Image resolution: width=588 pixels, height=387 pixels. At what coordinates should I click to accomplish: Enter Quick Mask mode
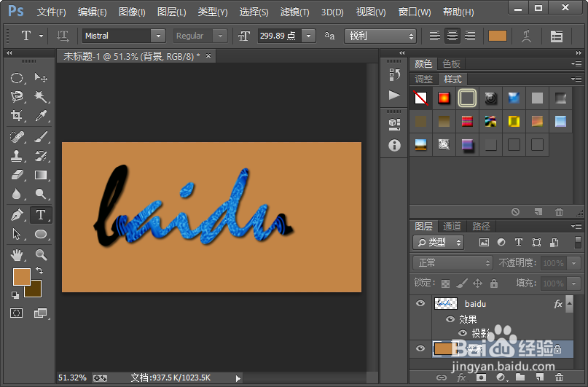click(x=17, y=313)
